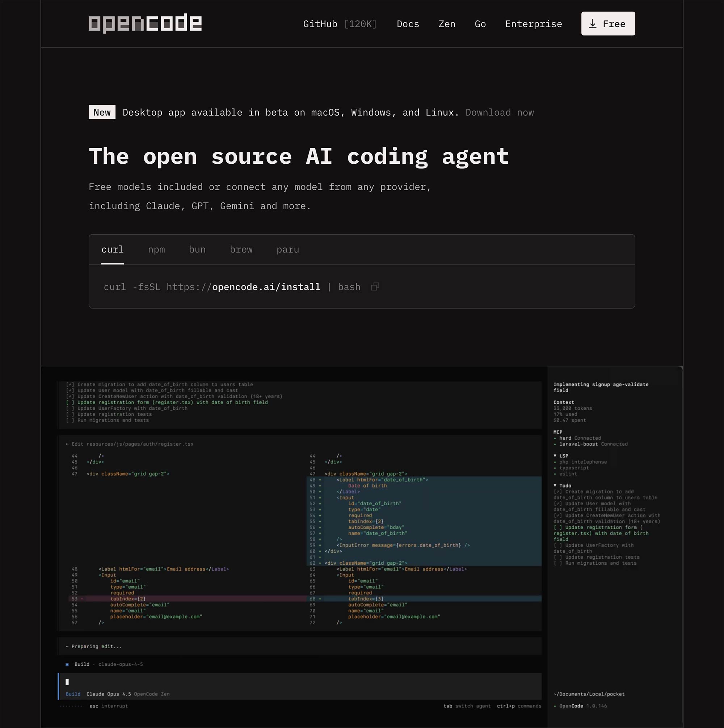Select the curl install tab

coord(112,250)
